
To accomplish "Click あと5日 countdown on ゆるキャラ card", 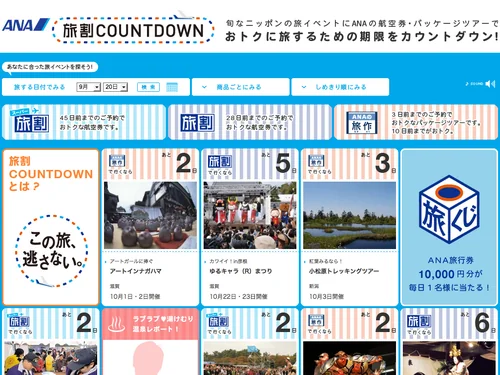I will [x=279, y=163].
